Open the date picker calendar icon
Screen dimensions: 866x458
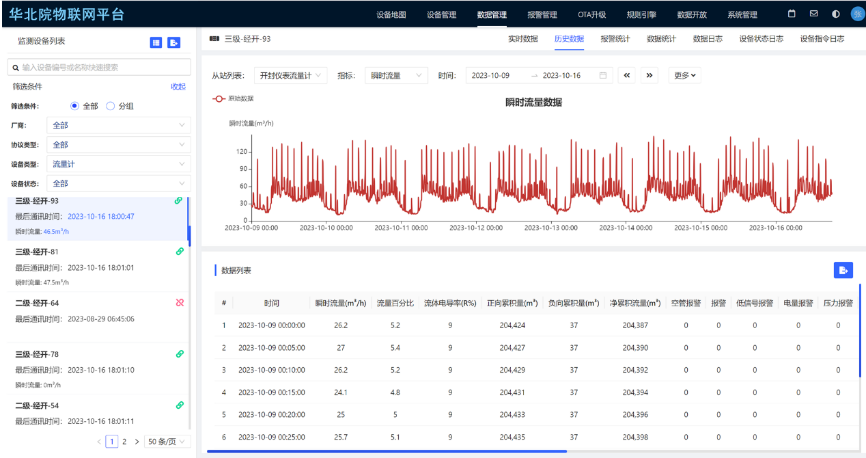tap(603, 75)
